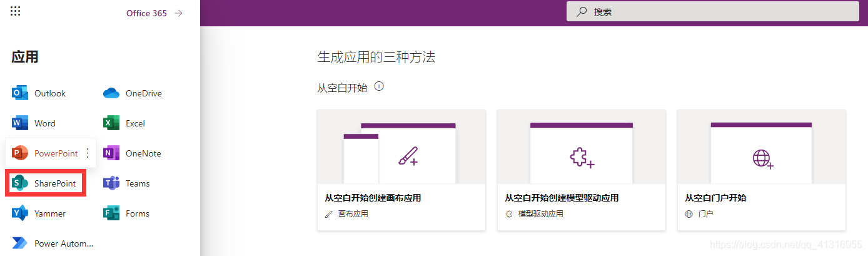Open the Power Automate app icon
The image size is (868, 256).
point(20,243)
